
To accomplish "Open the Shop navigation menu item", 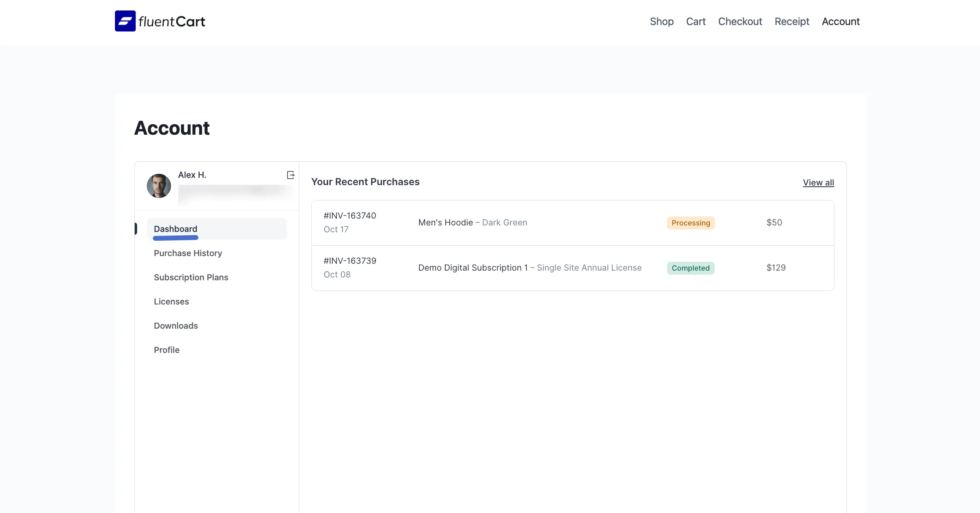I will tap(662, 21).
